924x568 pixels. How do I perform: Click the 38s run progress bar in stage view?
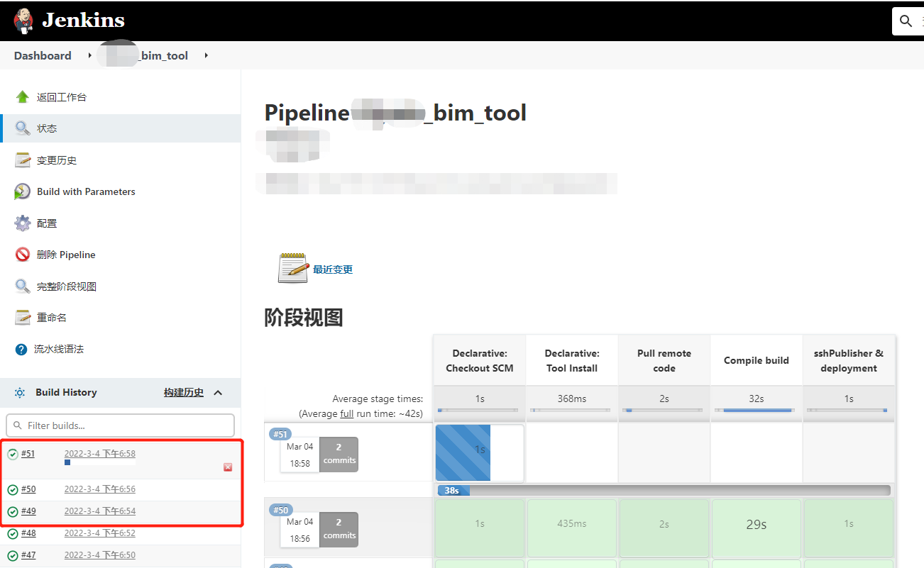pyautogui.click(x=664, y=490)
